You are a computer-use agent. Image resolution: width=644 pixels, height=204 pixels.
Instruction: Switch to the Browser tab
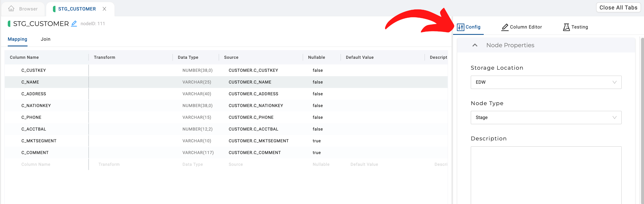pyautogui.click(x=23, y=9)
